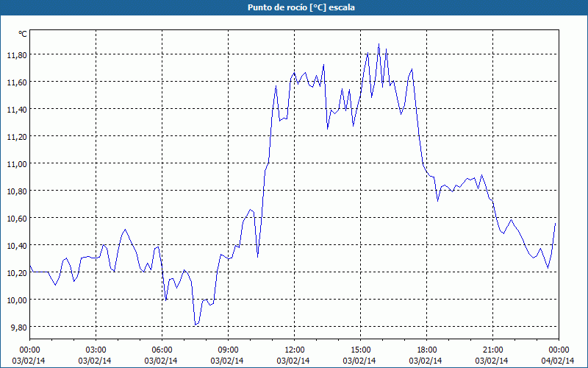
Task: Click the 15:00 time axis label
Action: click(x=360, y=350)
